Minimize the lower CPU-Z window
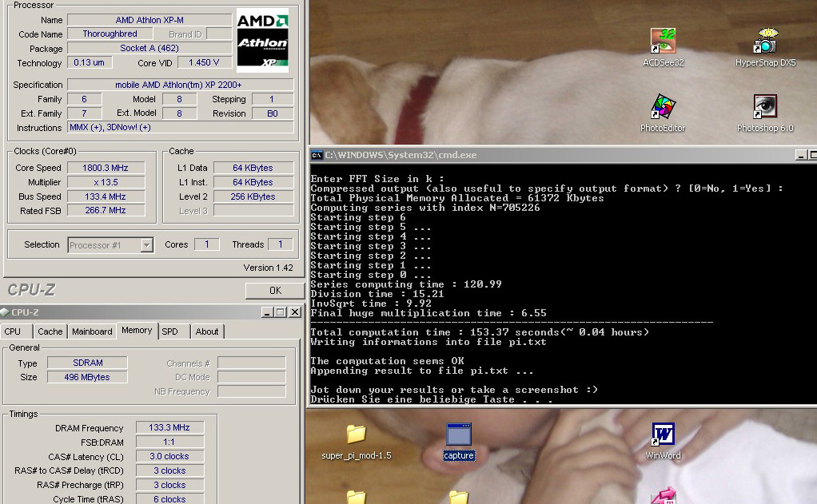This screenshot has height=504, width=817. pyautogui.click(x=267, y=312)
